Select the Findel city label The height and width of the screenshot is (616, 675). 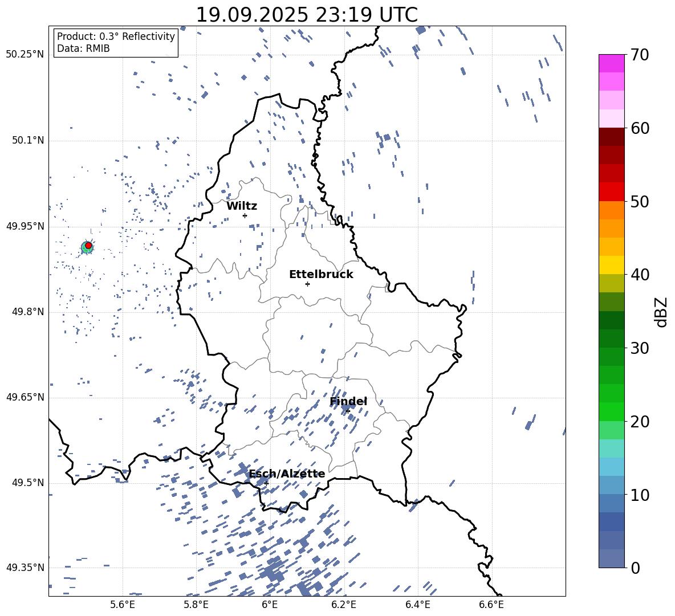click(348, 401)
